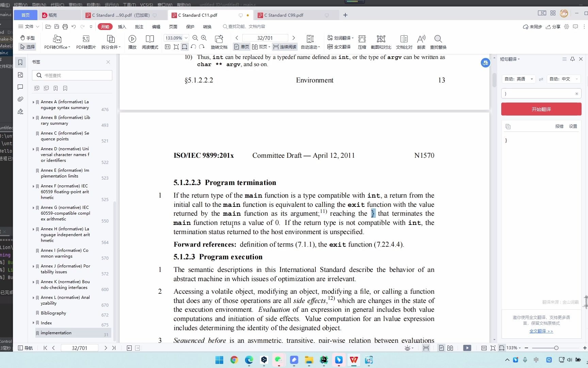Image resolution: width=588 pixels, height=368 pixels.
Task: Select the Hand tool (手型)
Action: coord(27,38)
